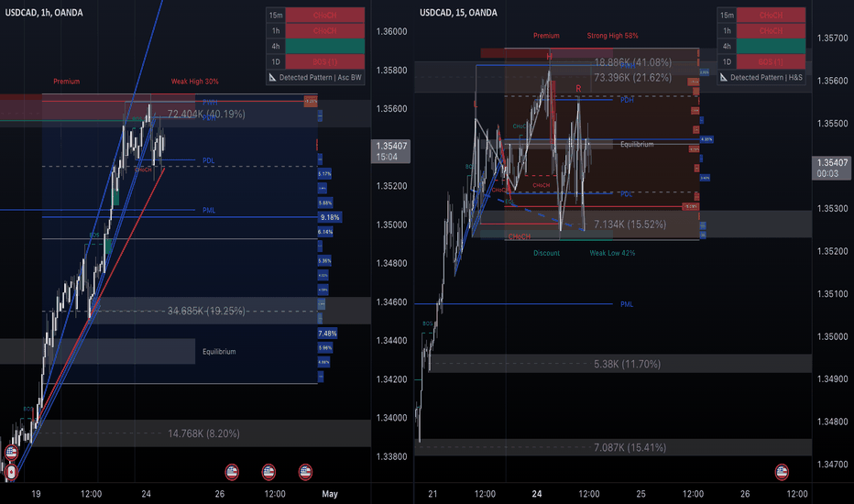The width and height of the screenshot is (854, 504).
Task: Click the Equilibrium label on the 1h chart
Action: click(219, 352)
